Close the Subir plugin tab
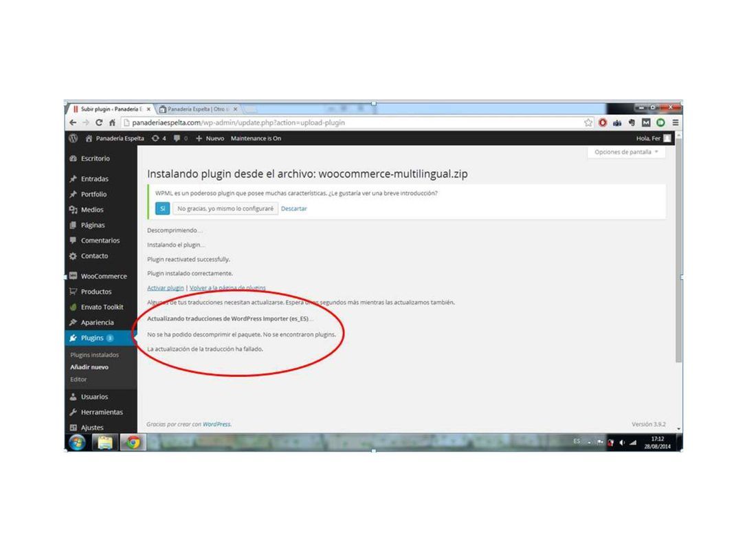This screenshot has height=535, width=756. (148, 109)
